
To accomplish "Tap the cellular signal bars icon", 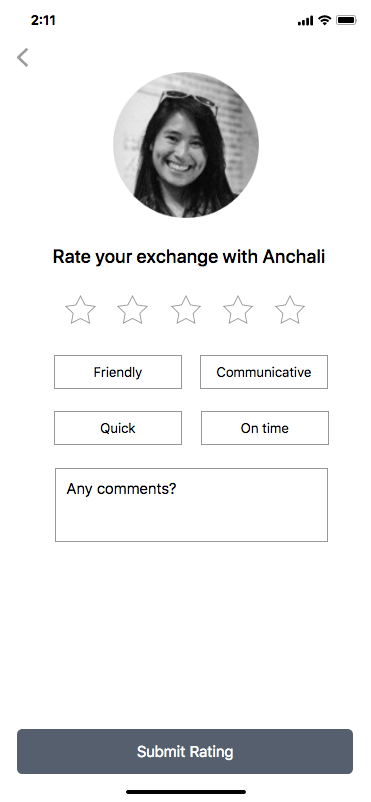I will [305, 20].
